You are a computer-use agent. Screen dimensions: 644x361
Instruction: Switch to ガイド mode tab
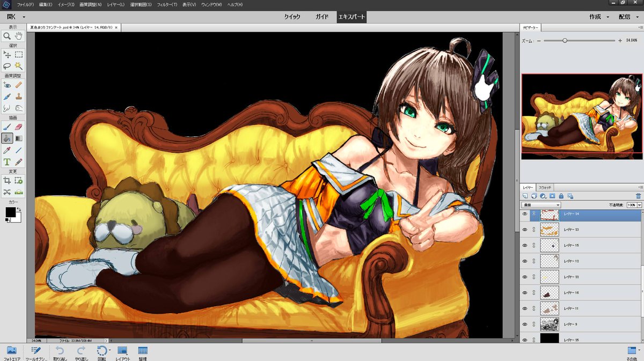tap(322, 17)
